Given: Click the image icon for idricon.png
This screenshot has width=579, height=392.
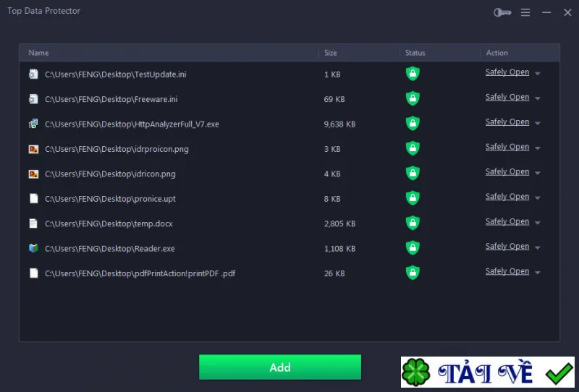Looking at the screenshot, I should pos(33,174).
